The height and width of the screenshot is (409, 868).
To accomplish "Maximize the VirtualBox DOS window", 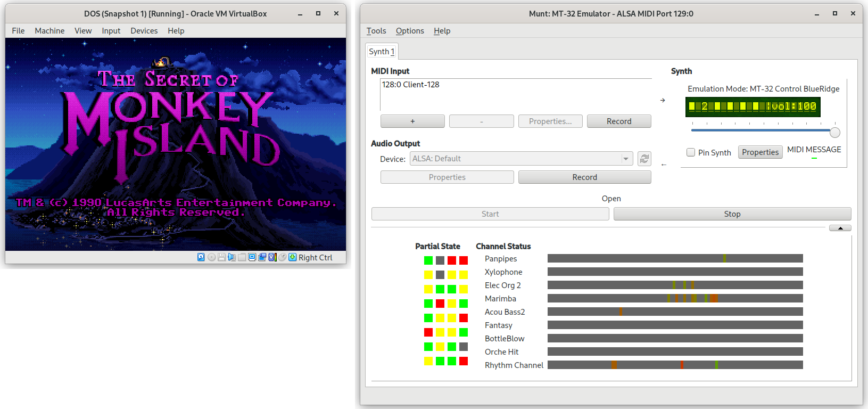I will [x=318, y=14].
